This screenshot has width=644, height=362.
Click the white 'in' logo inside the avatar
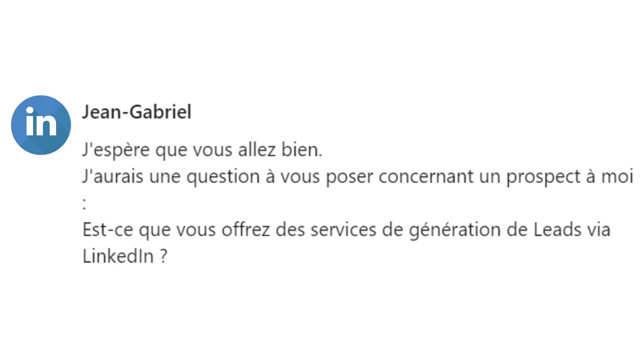(x=41, y=121)
